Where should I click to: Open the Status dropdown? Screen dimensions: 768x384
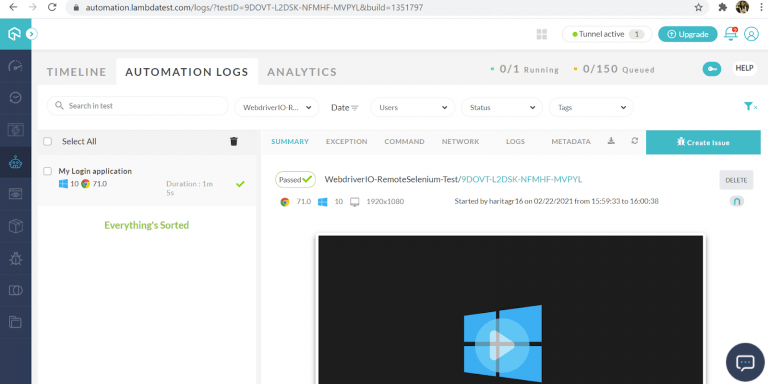(x=502, y=107)
